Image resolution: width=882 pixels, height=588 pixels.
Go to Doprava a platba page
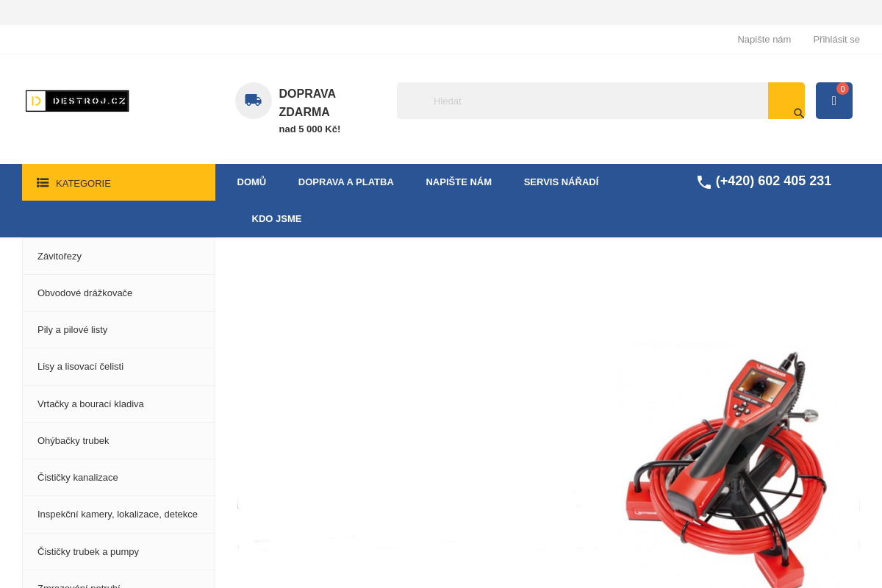pos(345,182)
